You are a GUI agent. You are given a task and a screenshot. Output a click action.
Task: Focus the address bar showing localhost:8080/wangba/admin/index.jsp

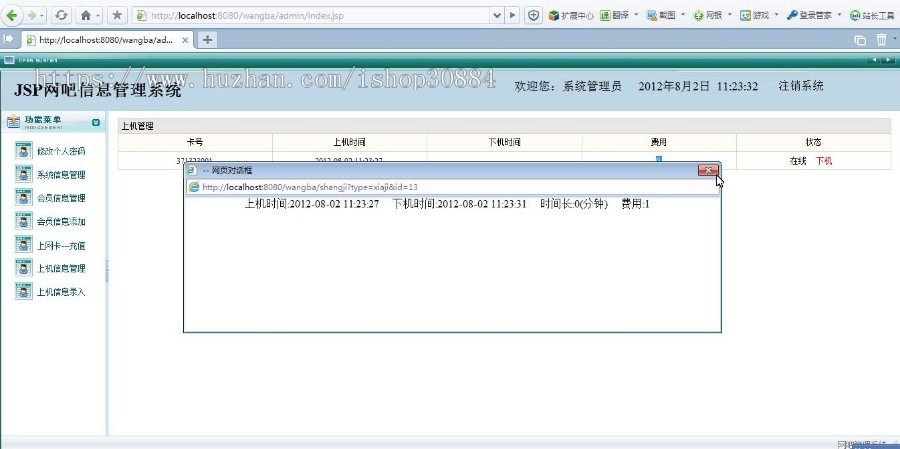[312, 16]
